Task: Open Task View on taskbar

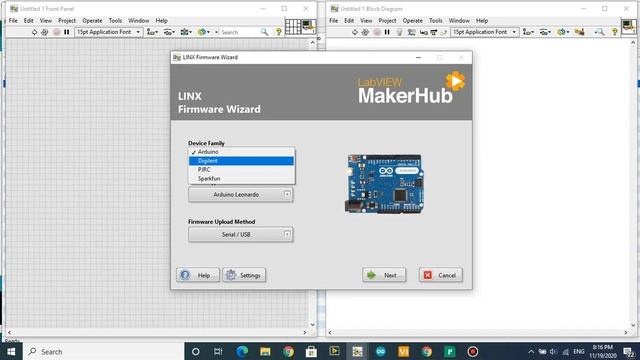Action: point(218,351)
